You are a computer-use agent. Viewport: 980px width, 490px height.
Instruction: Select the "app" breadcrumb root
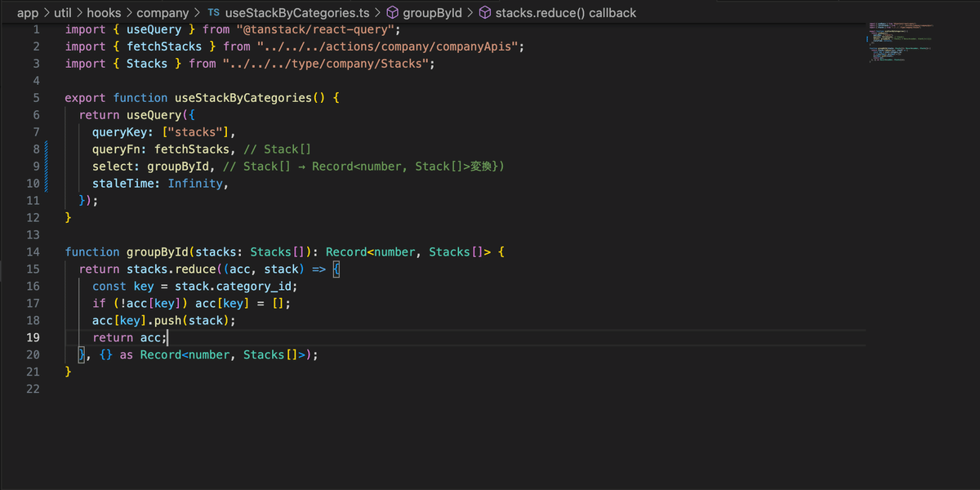click(26, 12)
